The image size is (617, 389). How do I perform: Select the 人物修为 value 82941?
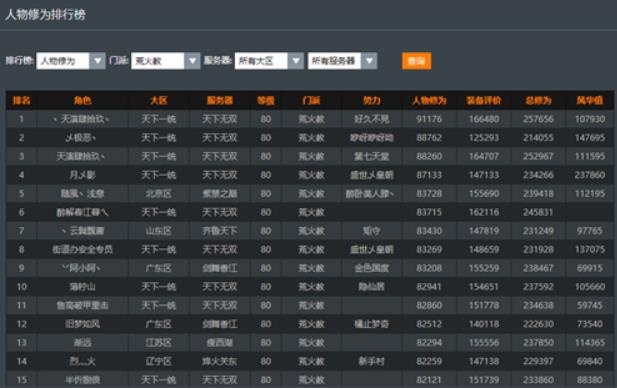pyautogui.click(x=429, y=287)
